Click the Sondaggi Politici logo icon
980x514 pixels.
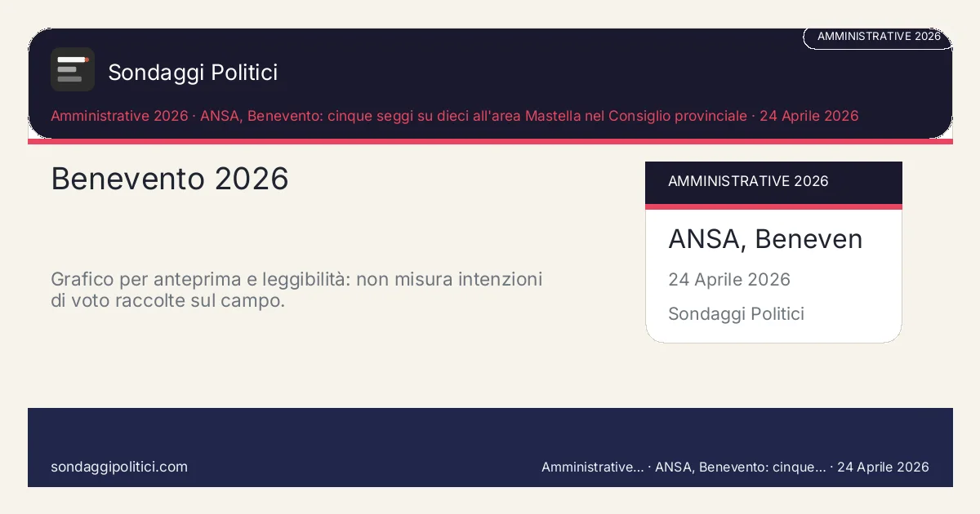73,69
